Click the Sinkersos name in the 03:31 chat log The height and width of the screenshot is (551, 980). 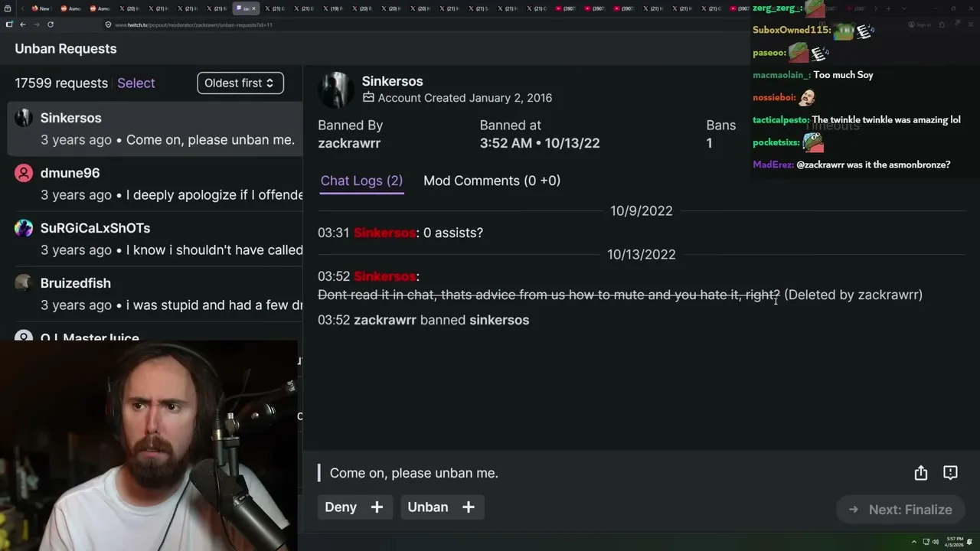point(384,233)
